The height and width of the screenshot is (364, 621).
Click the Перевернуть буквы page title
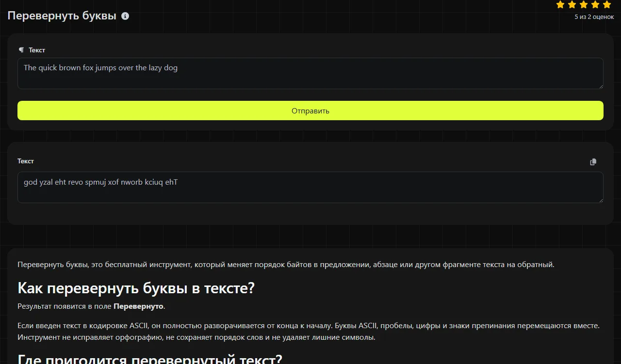pyautogui.click(x=62, y=16)
